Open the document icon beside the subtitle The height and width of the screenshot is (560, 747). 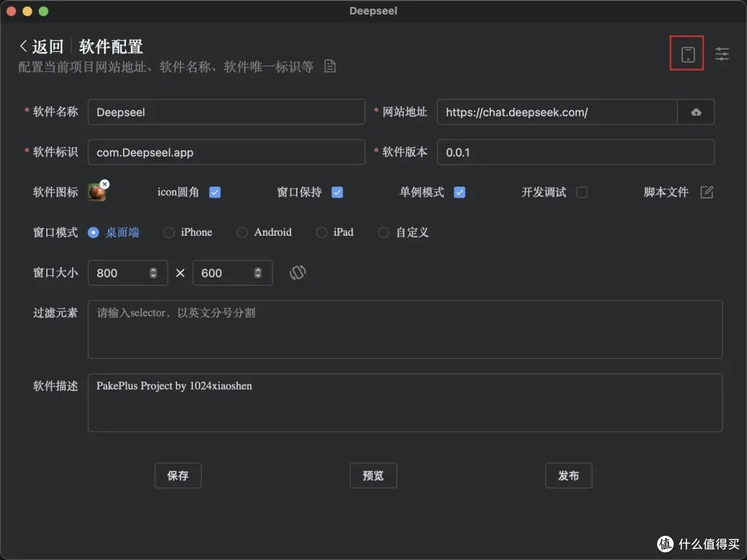click(330, 66)
